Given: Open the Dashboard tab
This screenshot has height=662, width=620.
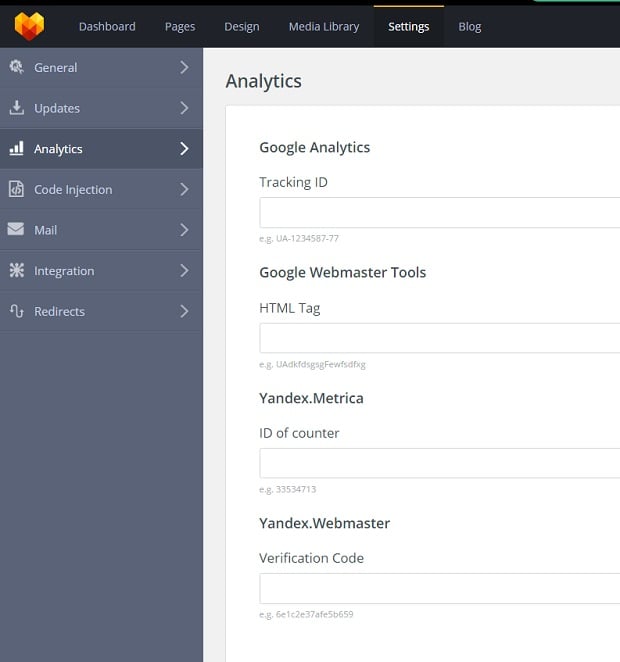Looking at the screenshot, I should coord(107,26).
